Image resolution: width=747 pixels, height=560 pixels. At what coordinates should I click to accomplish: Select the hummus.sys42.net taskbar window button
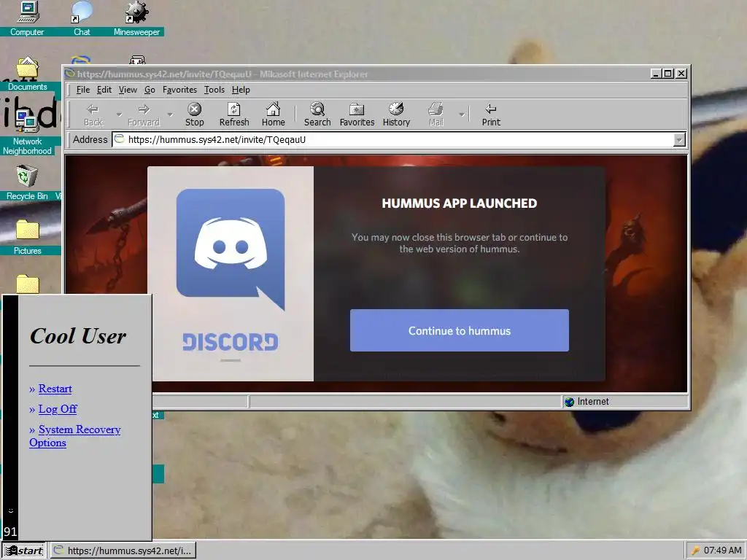[x=123, y=551]
